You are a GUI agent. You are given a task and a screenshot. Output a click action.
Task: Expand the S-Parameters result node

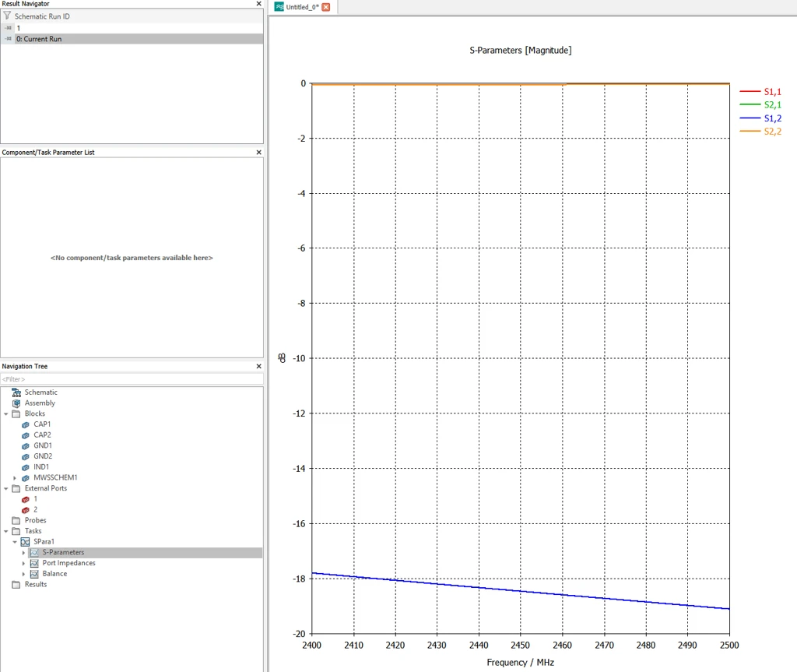[x=23, y=552]
